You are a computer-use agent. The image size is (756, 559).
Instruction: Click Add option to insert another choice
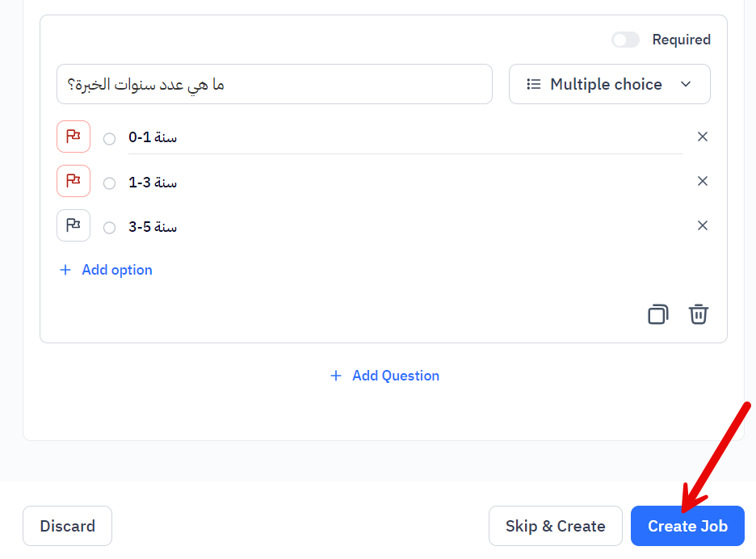click(x=105, y=269)
